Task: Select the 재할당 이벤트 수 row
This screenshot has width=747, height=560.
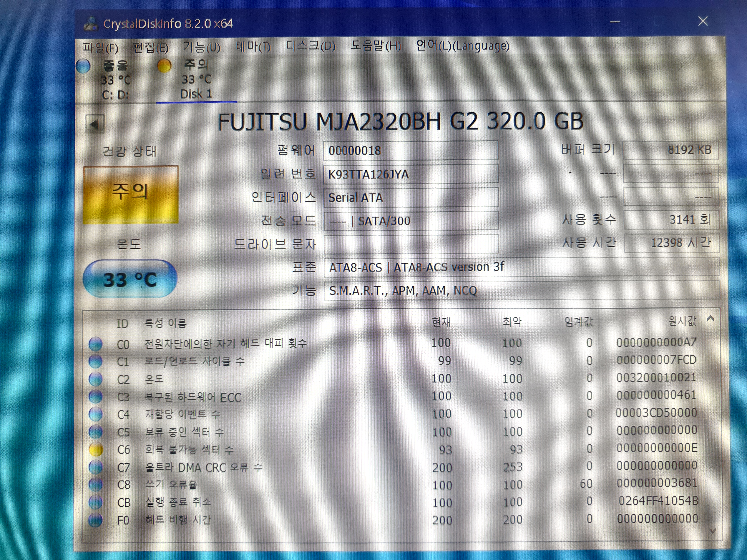Action: pos(394,414)
